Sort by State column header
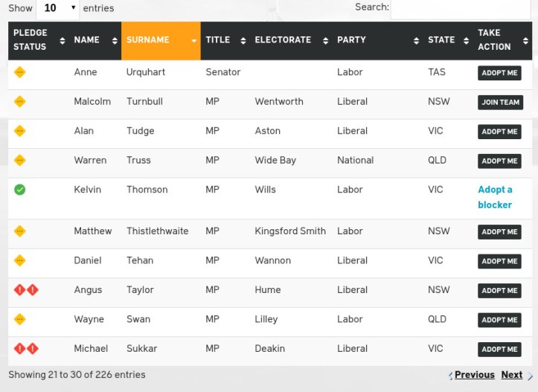538x392 pixels. 447,40
